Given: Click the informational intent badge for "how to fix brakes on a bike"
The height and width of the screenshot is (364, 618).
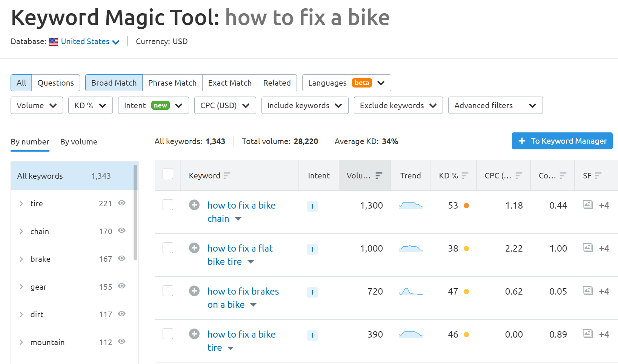Looking at the screenshot, I should point(312,292).
